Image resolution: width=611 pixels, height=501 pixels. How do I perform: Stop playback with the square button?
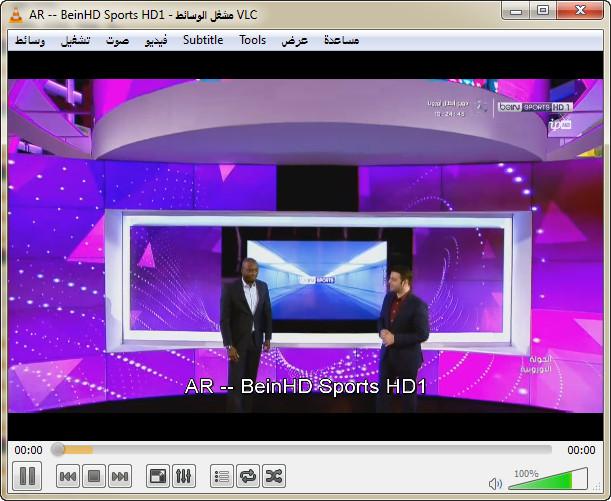tap(94, 476)
